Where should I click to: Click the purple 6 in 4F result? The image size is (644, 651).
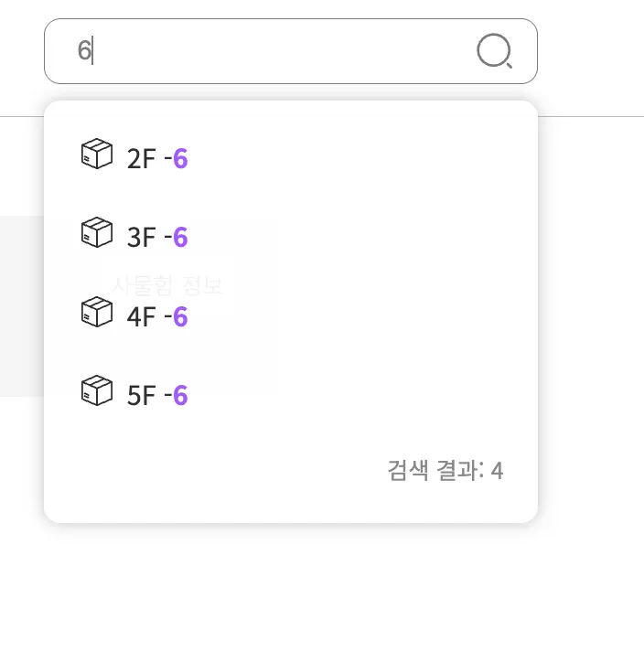[180, 316]
